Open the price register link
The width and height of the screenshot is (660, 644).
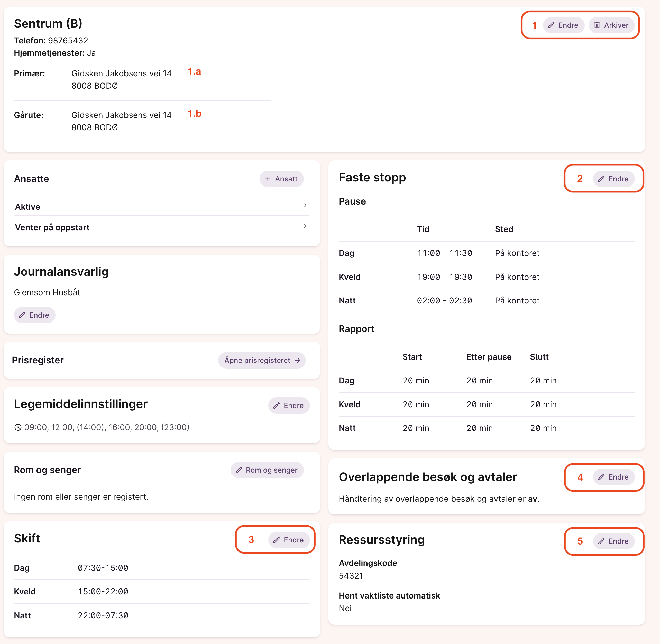(x=261, y=360)
